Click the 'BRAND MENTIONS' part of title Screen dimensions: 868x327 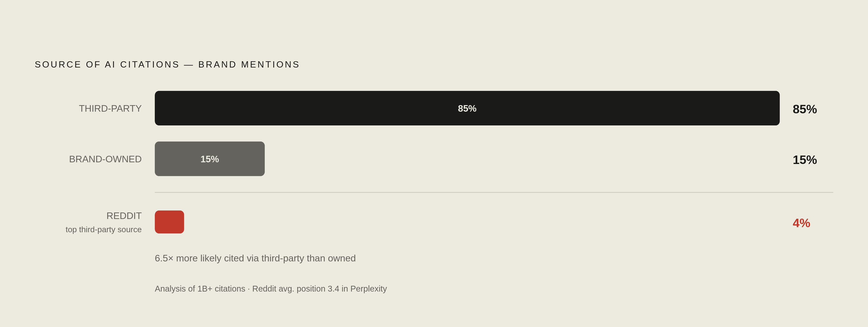[x=249, y=64]
